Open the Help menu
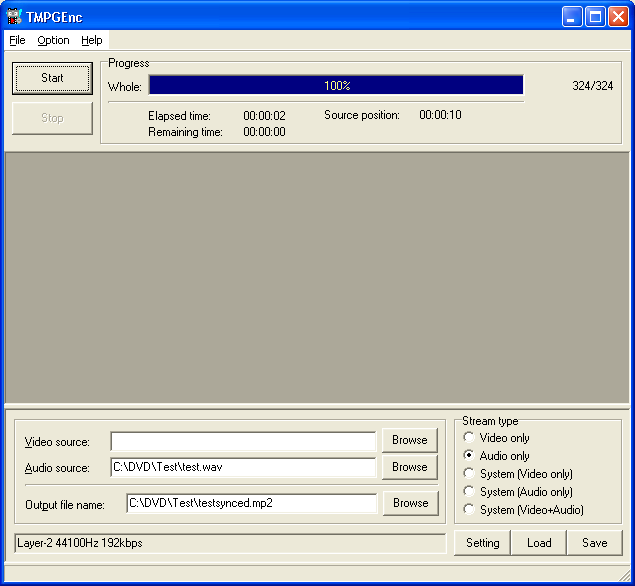The image size is (635, 586). (x=92, y=40)
